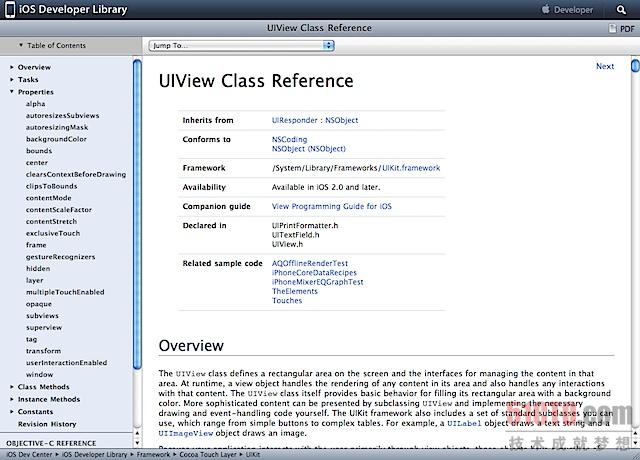Viewport: 640px width, 460px height.
Task: Select autoresizesSubviews property
Action: tap(62, 116)
